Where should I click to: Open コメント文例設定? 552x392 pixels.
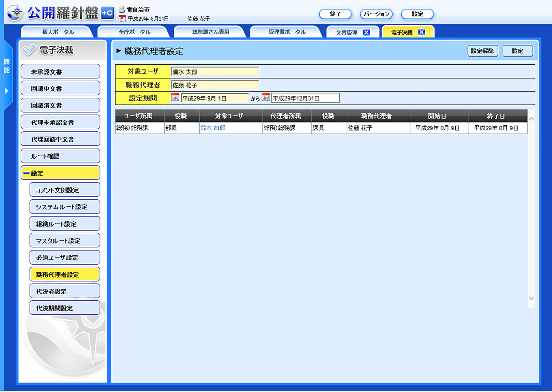65,190
